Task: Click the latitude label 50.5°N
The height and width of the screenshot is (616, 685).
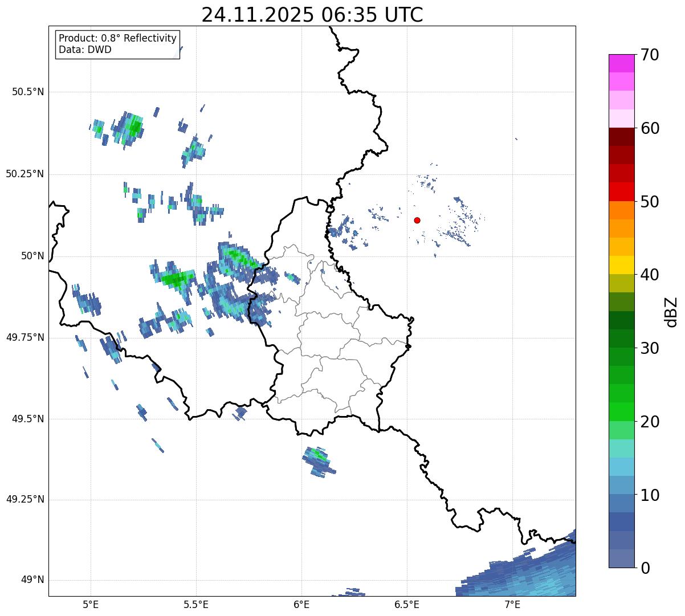Action: click(28, 92)
